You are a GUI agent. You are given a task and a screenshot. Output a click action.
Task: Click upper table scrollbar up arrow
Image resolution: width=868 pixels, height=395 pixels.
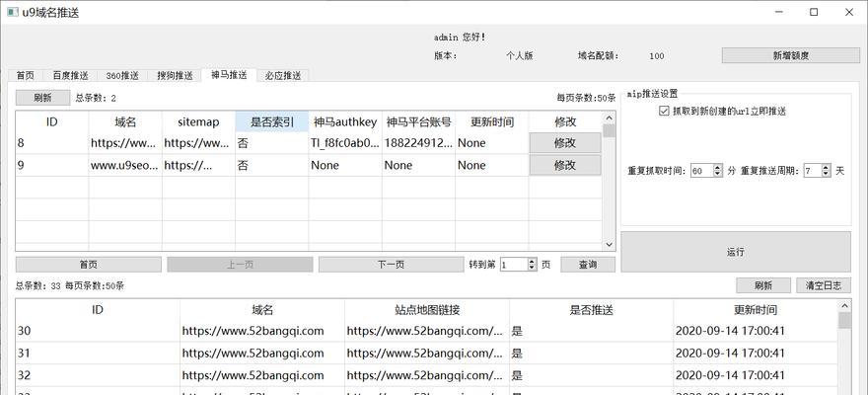[609, 118]
